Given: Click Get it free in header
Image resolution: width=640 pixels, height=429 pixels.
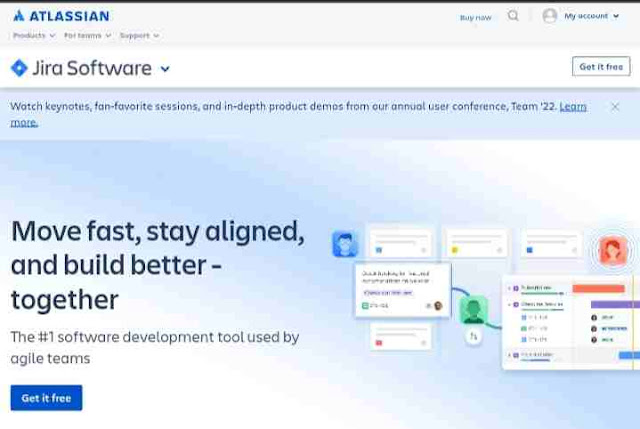Looking at the screenshot, I should point(601,67).
